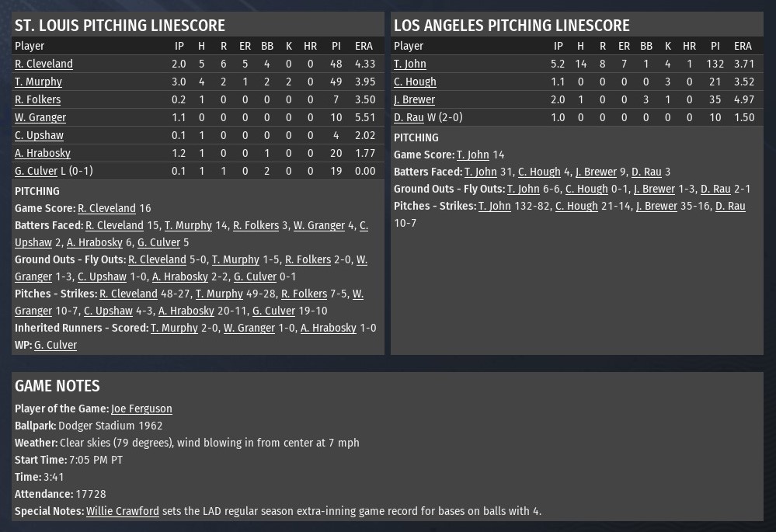Image resolution: width=776 pixels, height=532 pixels.
Task: Open R. Cleveland in the St. Louis player table
Action: tap(43, 64)
